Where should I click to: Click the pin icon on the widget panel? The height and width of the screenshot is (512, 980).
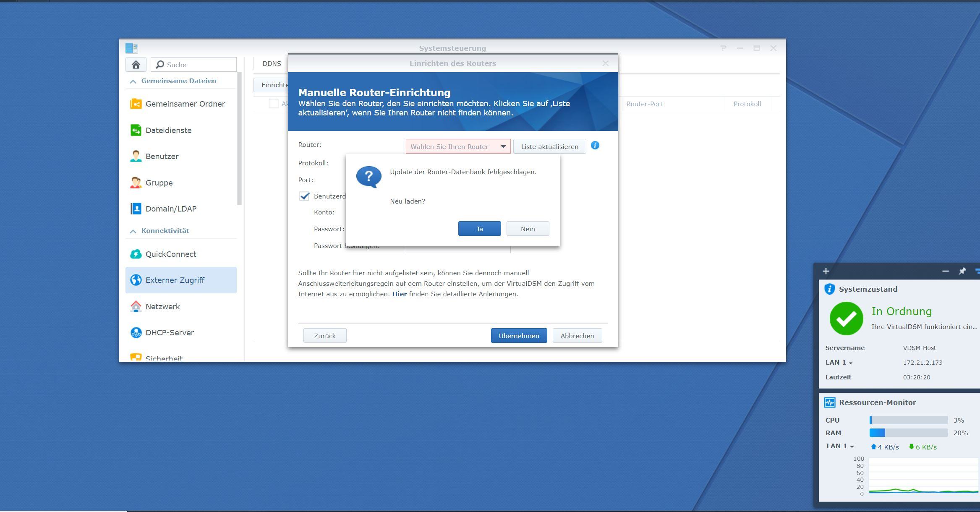(962, 271)
